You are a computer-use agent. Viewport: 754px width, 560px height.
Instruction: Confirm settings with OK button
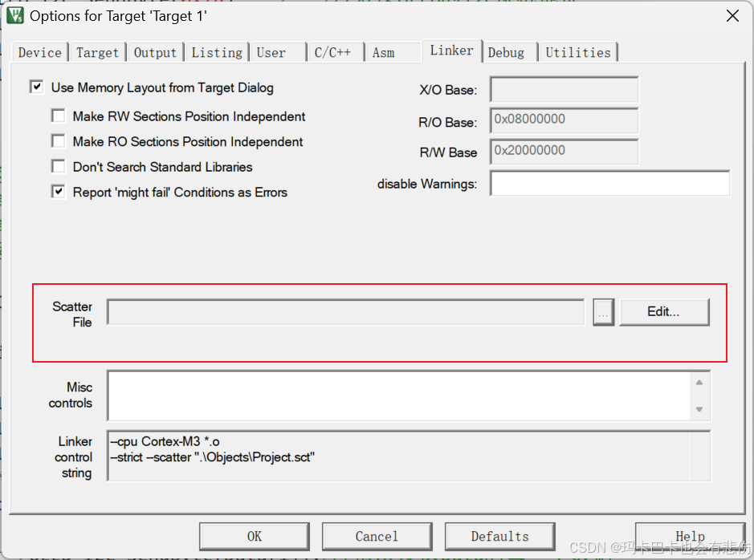pos(255,537)
